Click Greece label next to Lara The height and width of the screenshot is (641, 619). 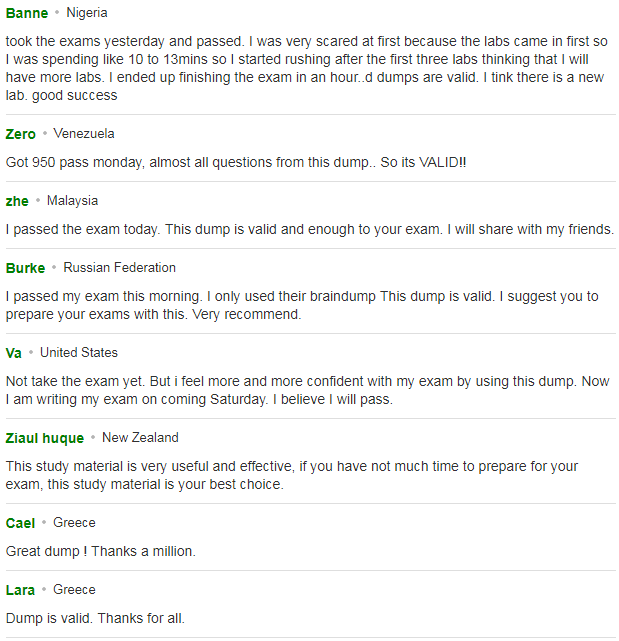coord(74,590)
